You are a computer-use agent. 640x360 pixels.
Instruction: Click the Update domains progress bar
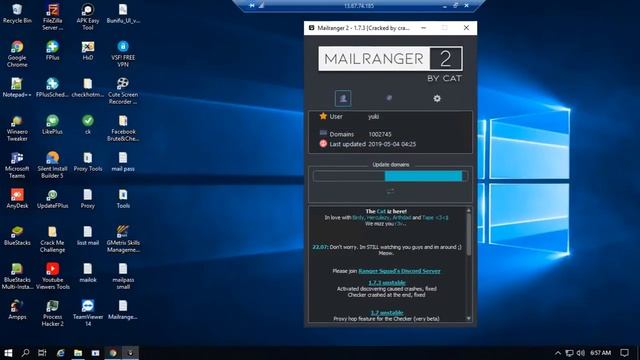coord(390,176)
